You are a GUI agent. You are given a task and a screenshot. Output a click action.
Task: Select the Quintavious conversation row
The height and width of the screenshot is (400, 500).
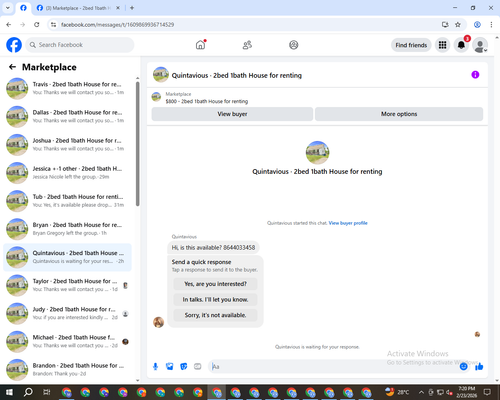(x=67, y=257)
